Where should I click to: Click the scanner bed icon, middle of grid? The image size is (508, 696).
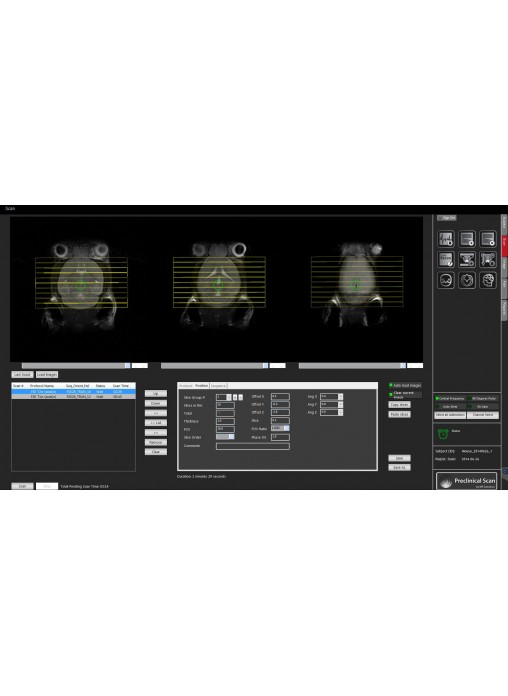pos(467,260)
